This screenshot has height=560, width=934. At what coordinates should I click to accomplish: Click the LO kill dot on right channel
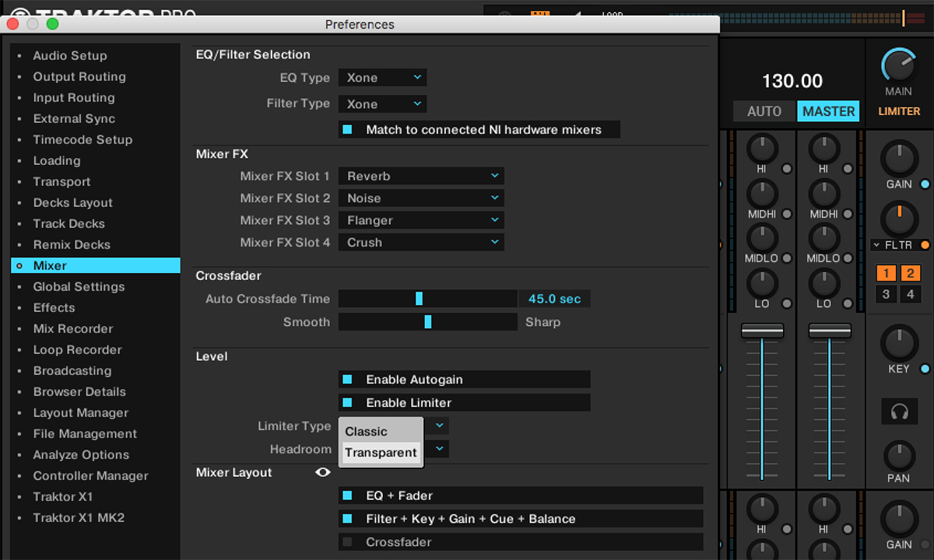pyautogui.click(x=848, y=303)
